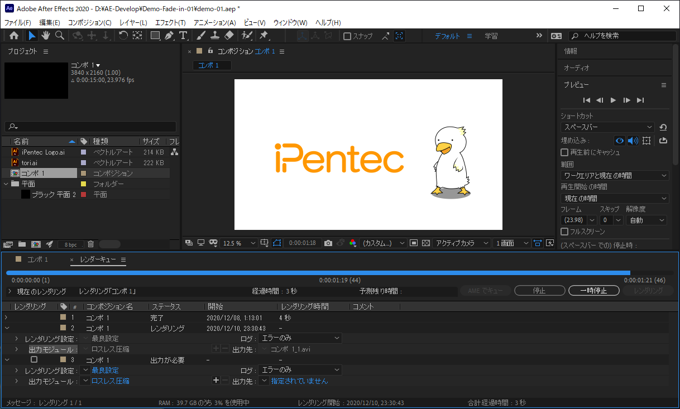The width and height of the screenshot is (680, 409).
Task: Click the Interpret Footage icon in Project panel
Action: tap(8, 244)
